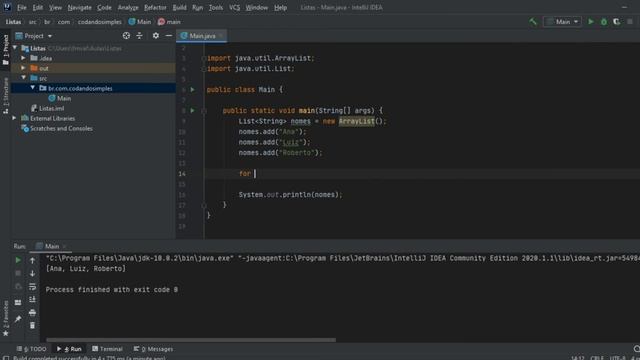Select Scratches and Consoles

pos(57,128)
